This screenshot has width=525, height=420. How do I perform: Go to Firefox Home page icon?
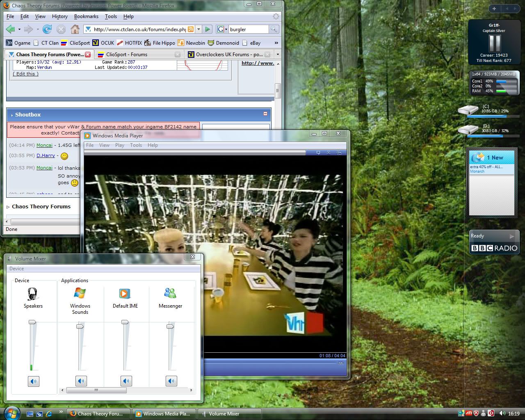point(75,29)
